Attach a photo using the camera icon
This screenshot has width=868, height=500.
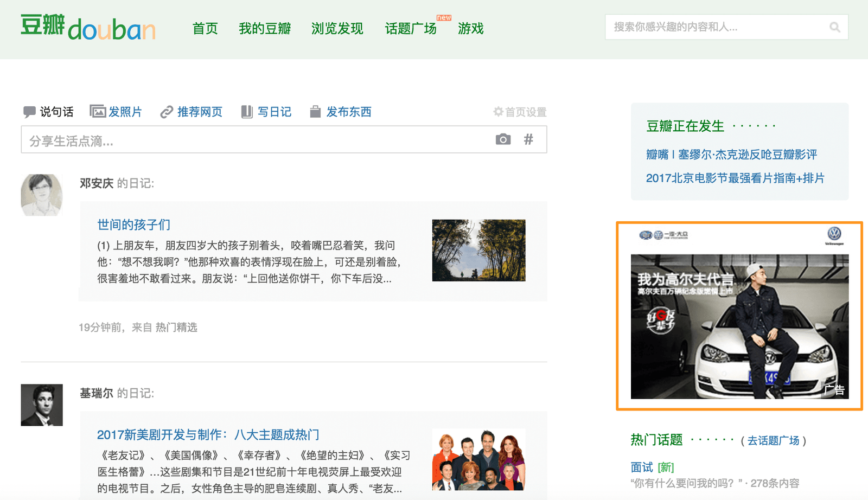coord(503,139)
